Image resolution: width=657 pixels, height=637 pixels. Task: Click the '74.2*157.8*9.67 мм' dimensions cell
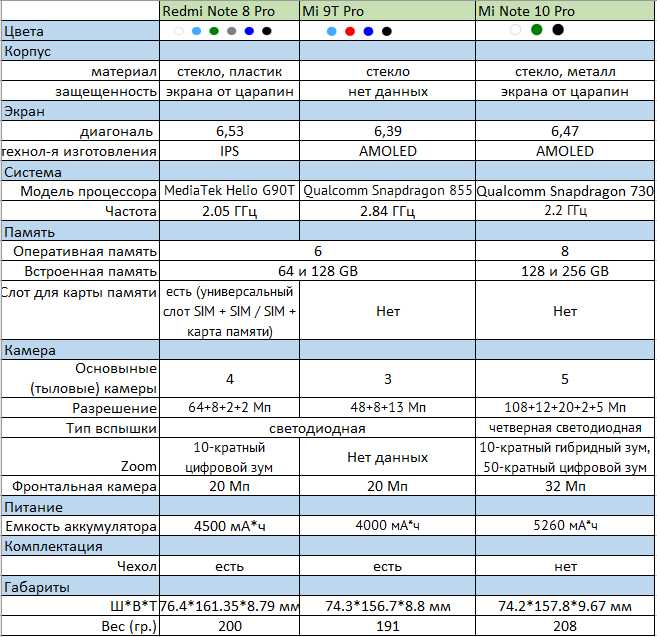click(x=565, y=606)
